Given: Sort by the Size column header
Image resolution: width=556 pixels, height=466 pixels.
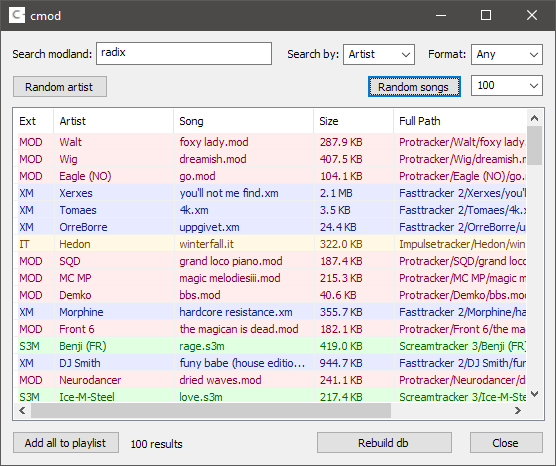Looking at the screenshot, I should click(x=354, y=121).
